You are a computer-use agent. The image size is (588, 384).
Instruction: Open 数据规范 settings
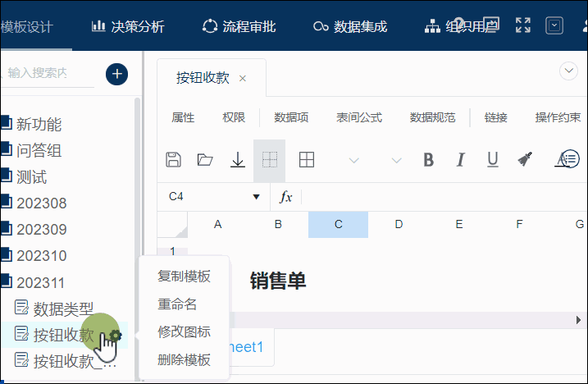(432, 117)
